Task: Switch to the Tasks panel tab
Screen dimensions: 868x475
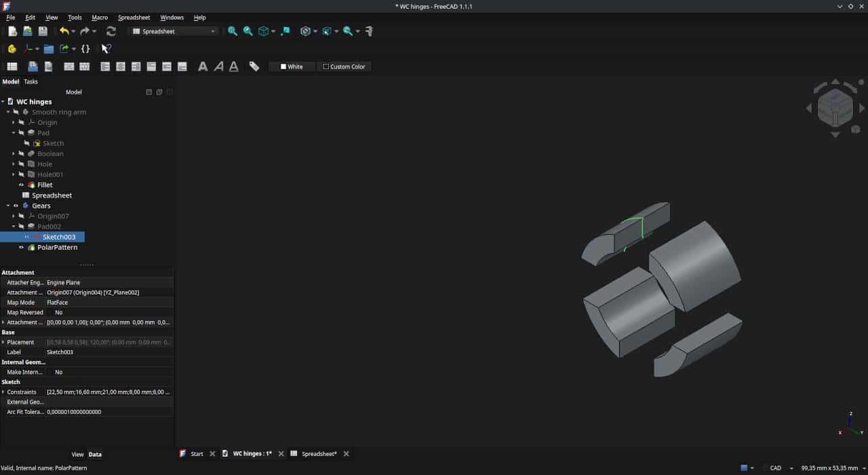Action: [31, 81]
